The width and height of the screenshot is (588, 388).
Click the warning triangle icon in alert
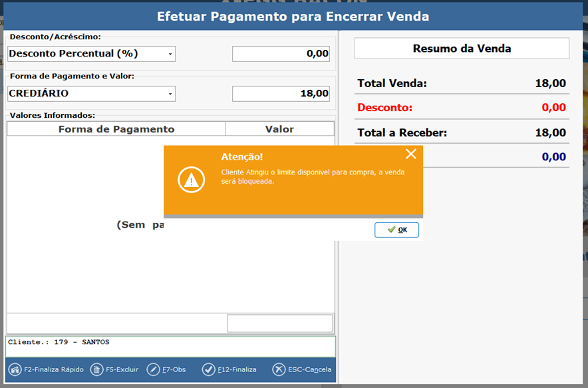coord(192,180)
